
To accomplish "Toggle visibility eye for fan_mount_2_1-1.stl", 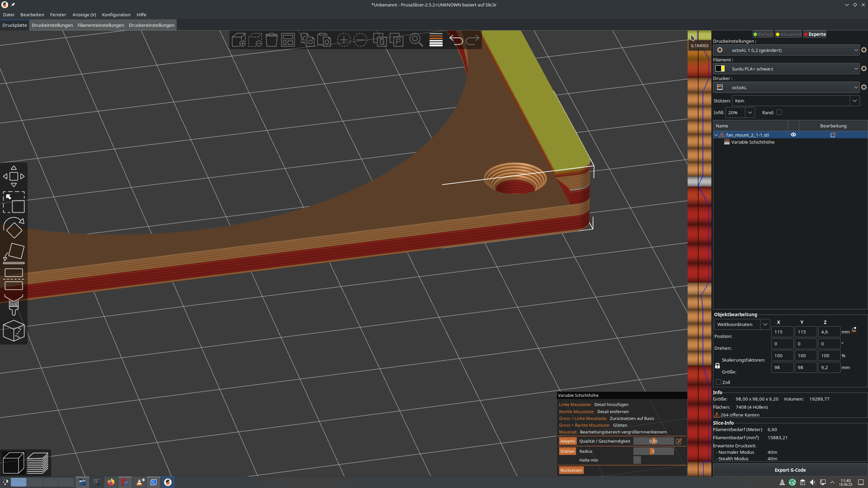I will click(x=793, y=135).
